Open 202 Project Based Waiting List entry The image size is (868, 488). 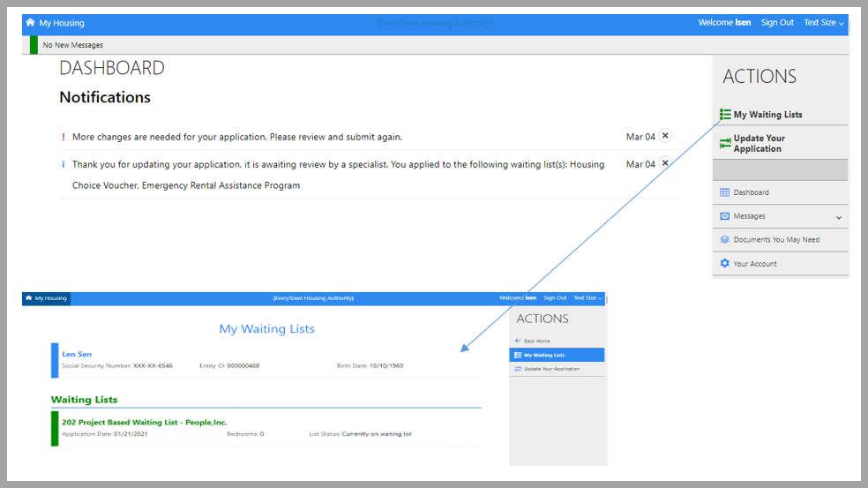[144, 423]
